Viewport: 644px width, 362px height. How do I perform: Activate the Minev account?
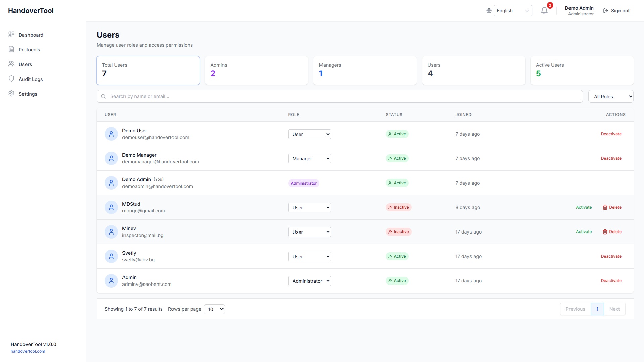pos(584,231)
